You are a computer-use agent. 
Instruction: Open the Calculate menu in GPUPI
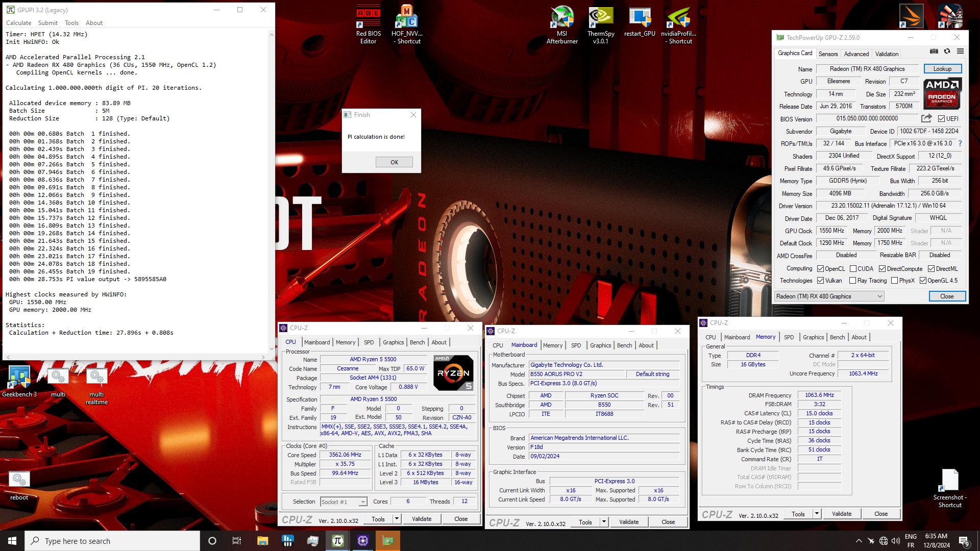[x=18, y=23]
